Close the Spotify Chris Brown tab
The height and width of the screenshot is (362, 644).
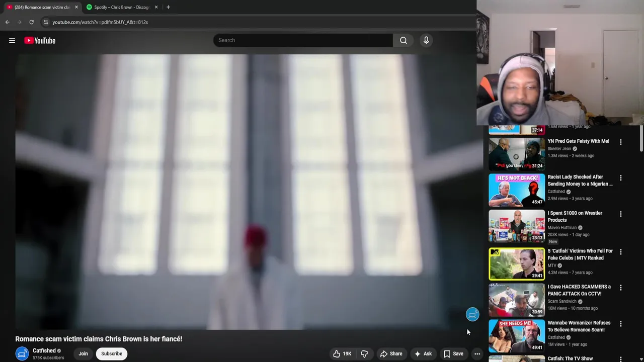(156, 7)
